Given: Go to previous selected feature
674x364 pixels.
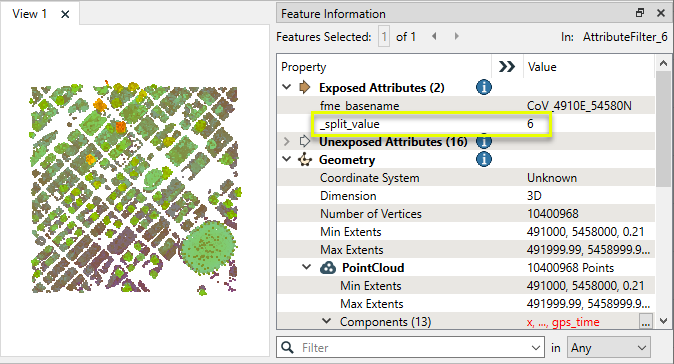Looking at the screenshot, I should pos(434,37).
